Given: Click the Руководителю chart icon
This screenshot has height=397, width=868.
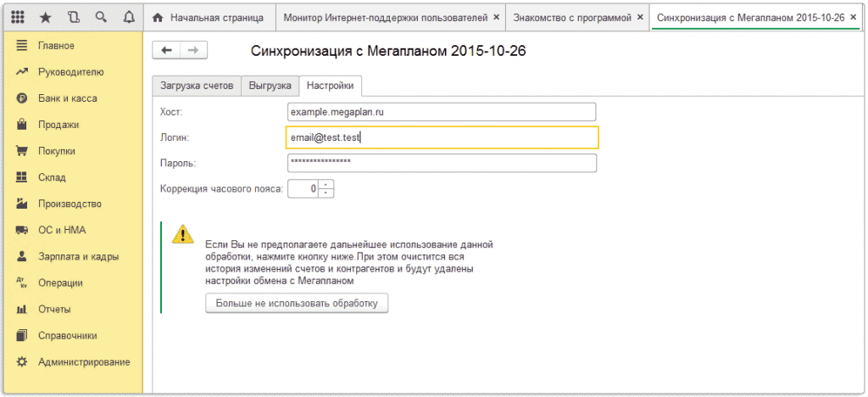Looking at the screenshot, I should 22,72.
